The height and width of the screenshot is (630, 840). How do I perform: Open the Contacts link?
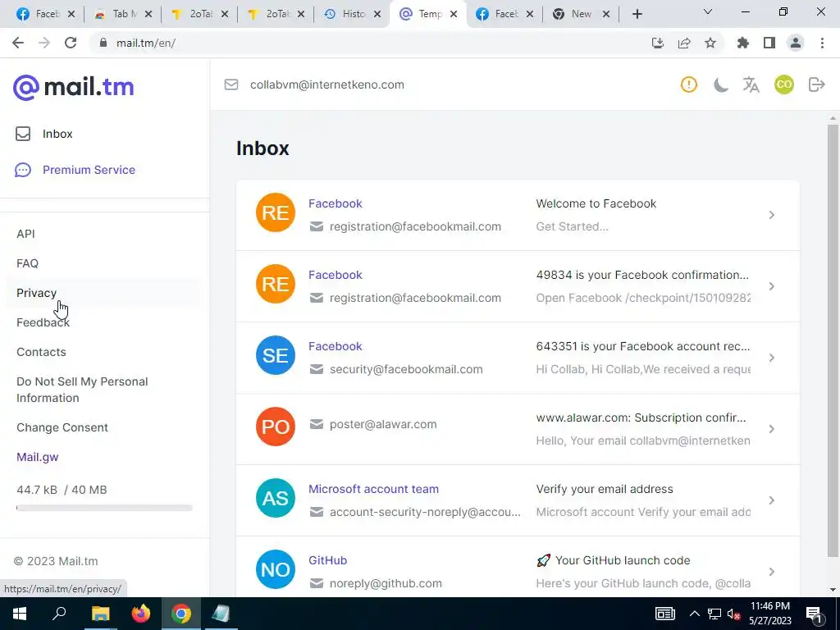[x=41, y=351]
